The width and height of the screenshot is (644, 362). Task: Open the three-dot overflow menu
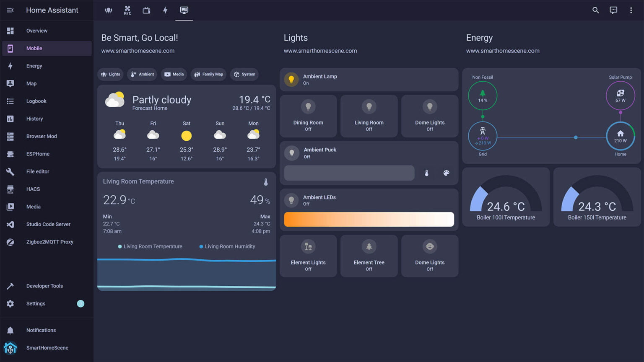(631, 10)
